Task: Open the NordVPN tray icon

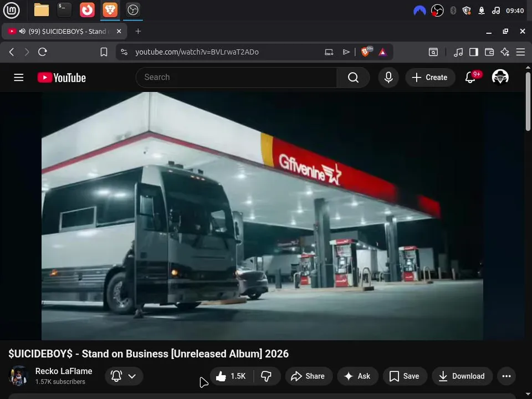Action: pos(420,11)
